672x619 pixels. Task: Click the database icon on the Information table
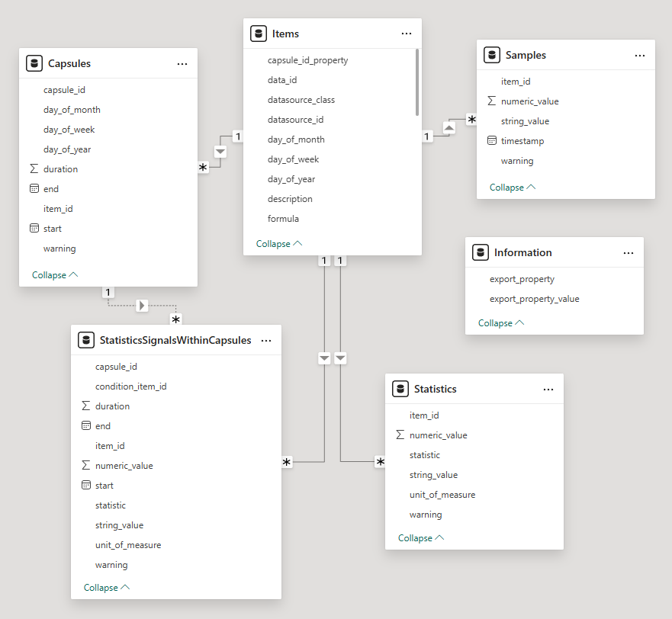point(481,252)
